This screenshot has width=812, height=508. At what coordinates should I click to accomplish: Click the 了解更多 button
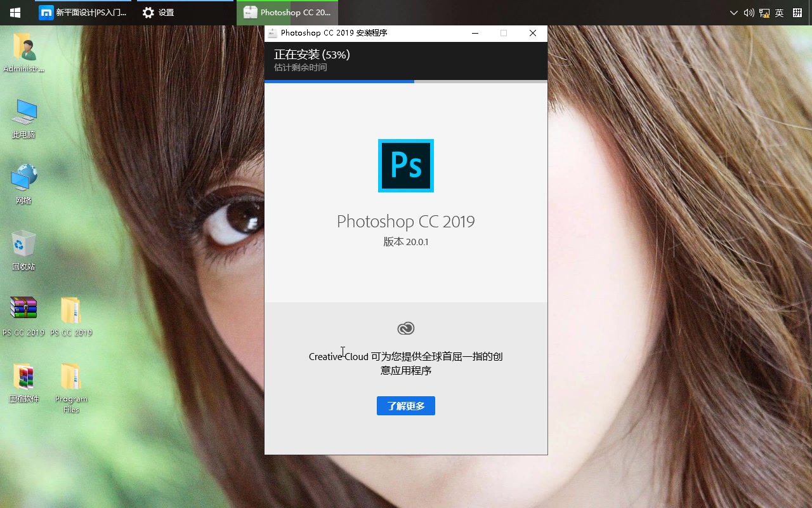tap(405, 405)
